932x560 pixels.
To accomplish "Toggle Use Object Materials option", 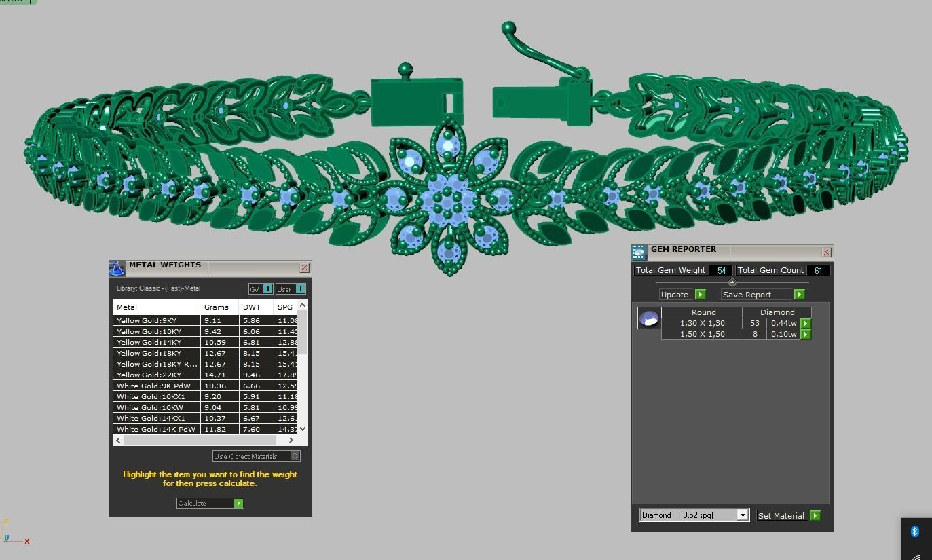I will coord(256,456).
